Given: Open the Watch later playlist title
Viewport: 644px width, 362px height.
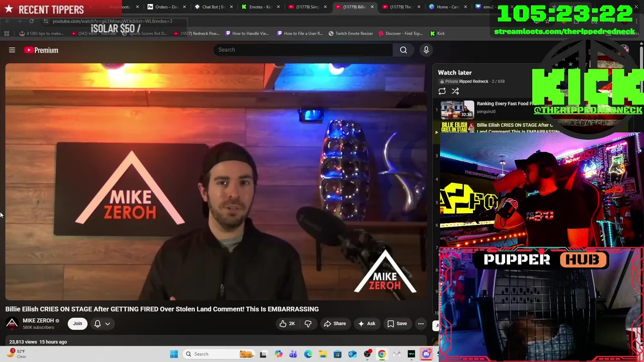Looking at the screenshot, I should tap(455, 72).
